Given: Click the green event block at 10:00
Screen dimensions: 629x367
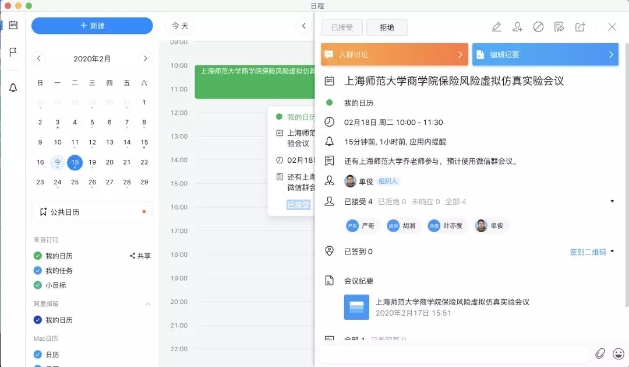Looking at the screenshot, I should pyautogui.click(x=255, y=82).
